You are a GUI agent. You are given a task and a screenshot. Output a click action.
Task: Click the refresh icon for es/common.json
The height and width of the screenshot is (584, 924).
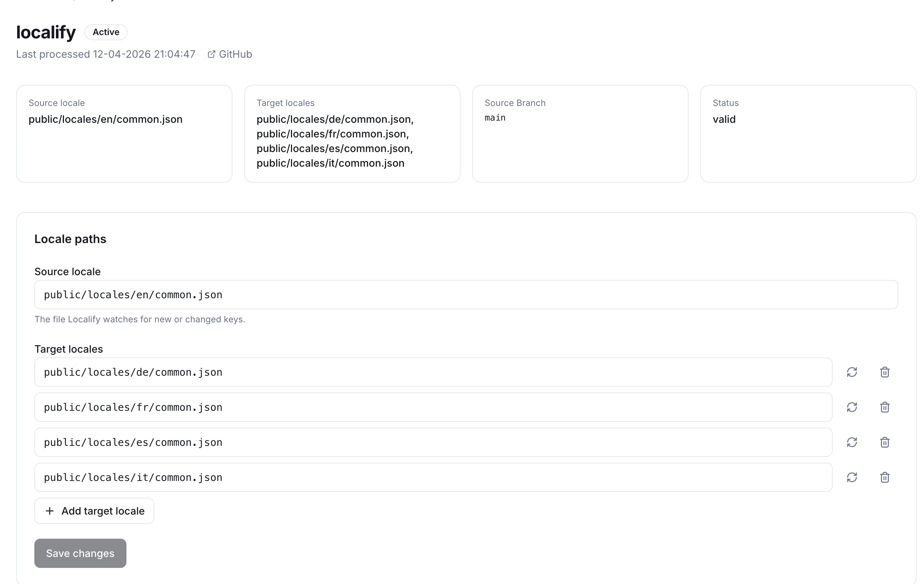(x=852, y=442)
